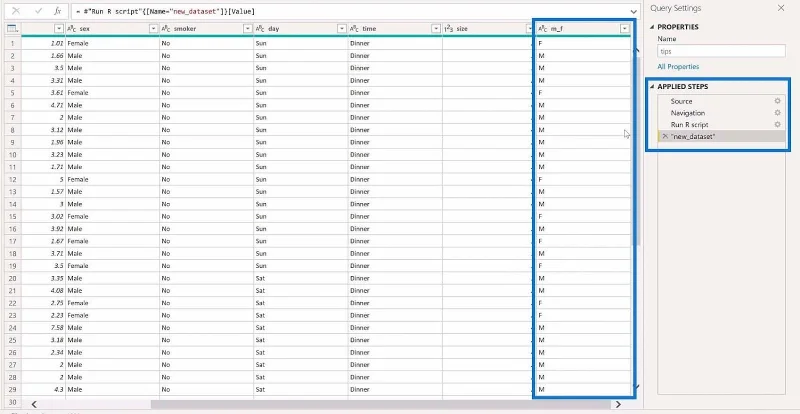Image resolution: width=800 pixels, height=414 pixels.
Task: Open the table corner menu icon
Action: tap(13, 29)
